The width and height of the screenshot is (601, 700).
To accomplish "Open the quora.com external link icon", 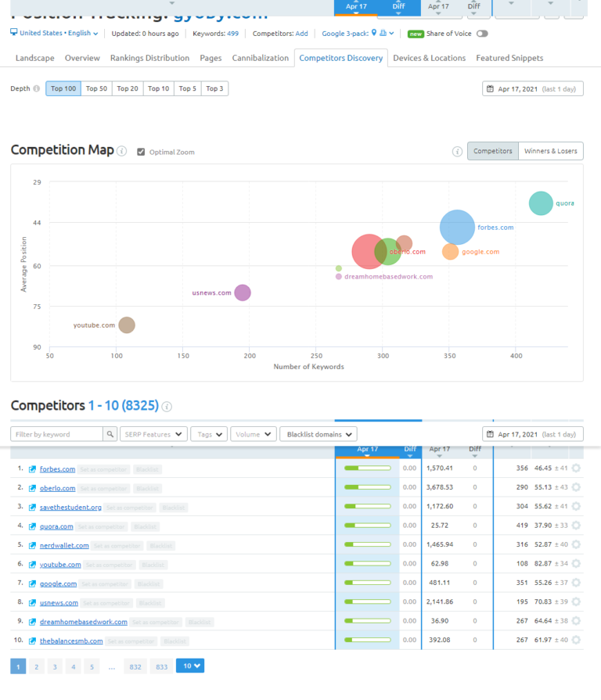I will coord(32,527).
